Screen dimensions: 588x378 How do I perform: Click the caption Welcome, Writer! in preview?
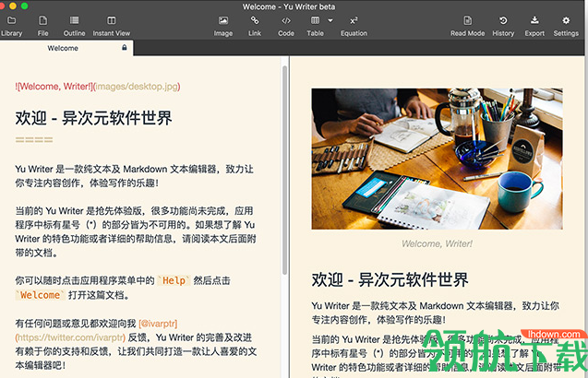coord(437,244)
